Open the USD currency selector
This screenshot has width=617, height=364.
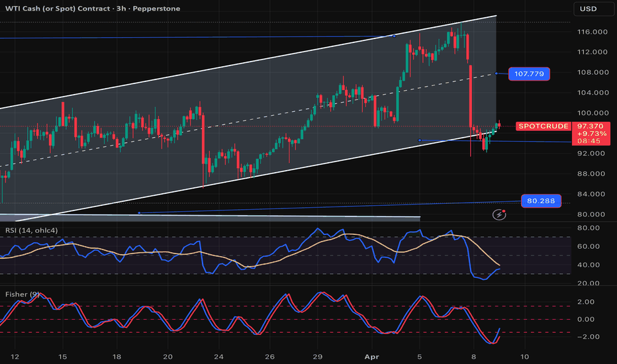pyautogui.click(x=589, y=9)
